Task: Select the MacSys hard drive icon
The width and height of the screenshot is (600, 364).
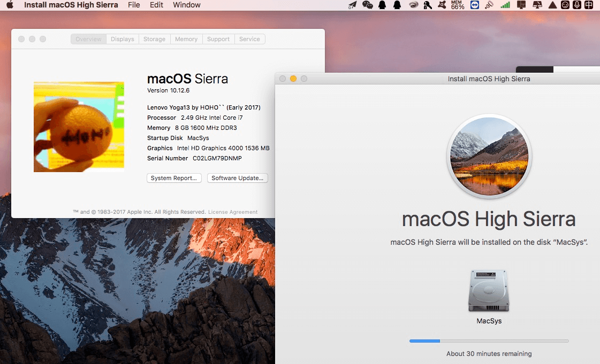Action: [x=489, y=291]
